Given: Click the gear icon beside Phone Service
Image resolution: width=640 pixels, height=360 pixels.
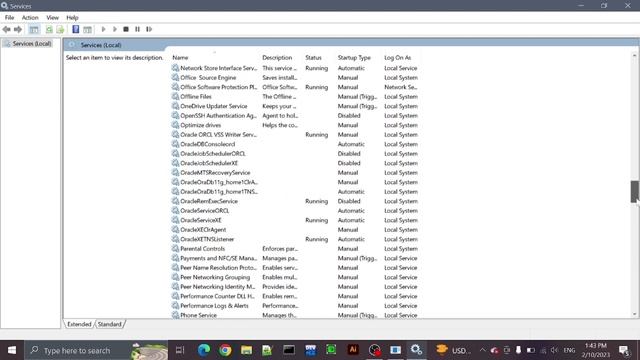Looking at the screenshot, I should pyautogui.click(x=175, y=315).
